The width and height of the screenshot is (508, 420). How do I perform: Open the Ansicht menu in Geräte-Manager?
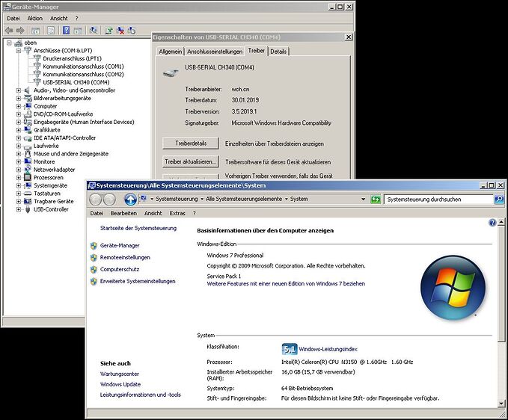point(58,19)
